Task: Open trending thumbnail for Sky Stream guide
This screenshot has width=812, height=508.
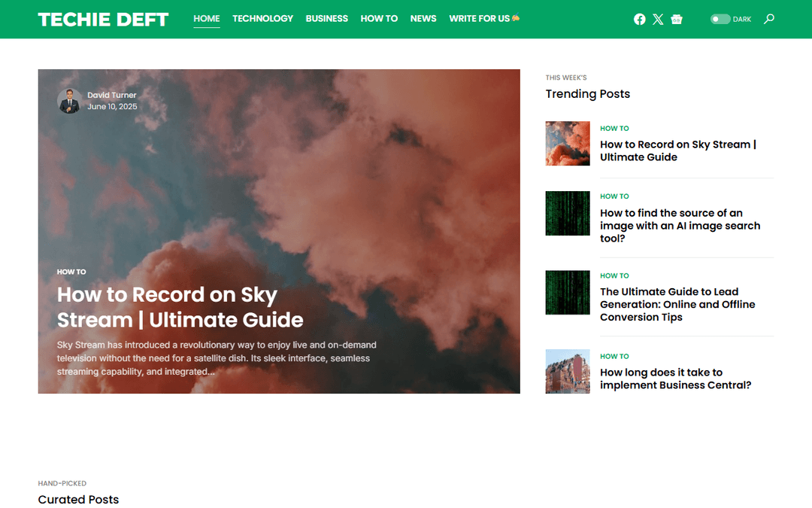Action: [x=568, y=144]
